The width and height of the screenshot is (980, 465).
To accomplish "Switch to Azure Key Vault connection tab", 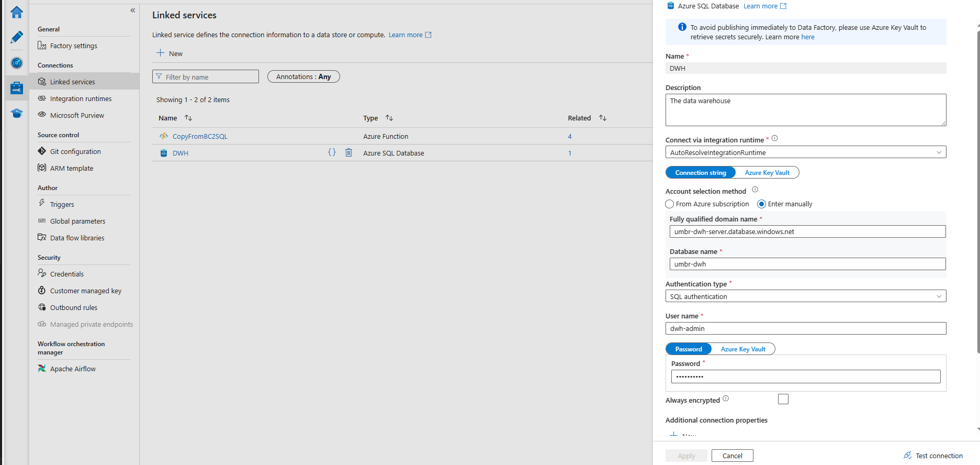I will (767, 173).
